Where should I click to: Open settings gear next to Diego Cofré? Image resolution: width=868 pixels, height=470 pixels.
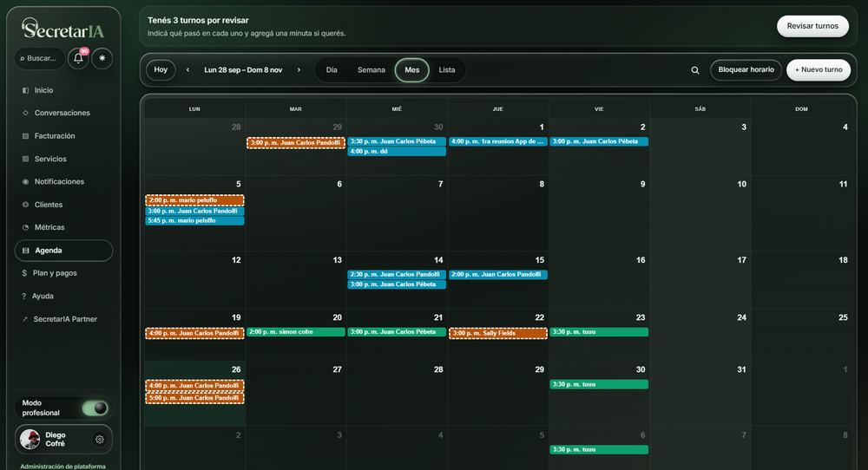click(x=100, y=440)
